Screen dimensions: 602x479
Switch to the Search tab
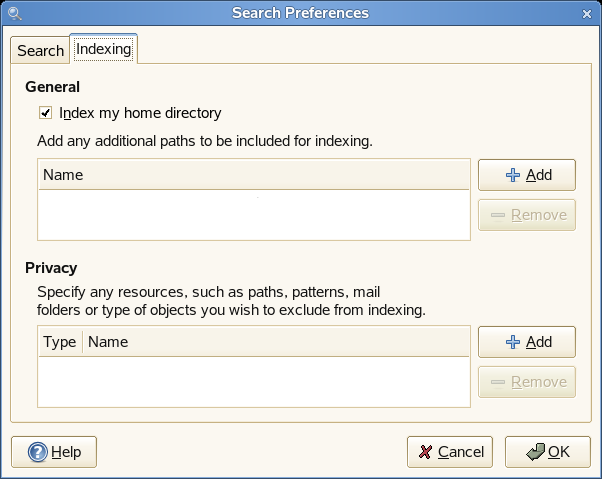40,51
